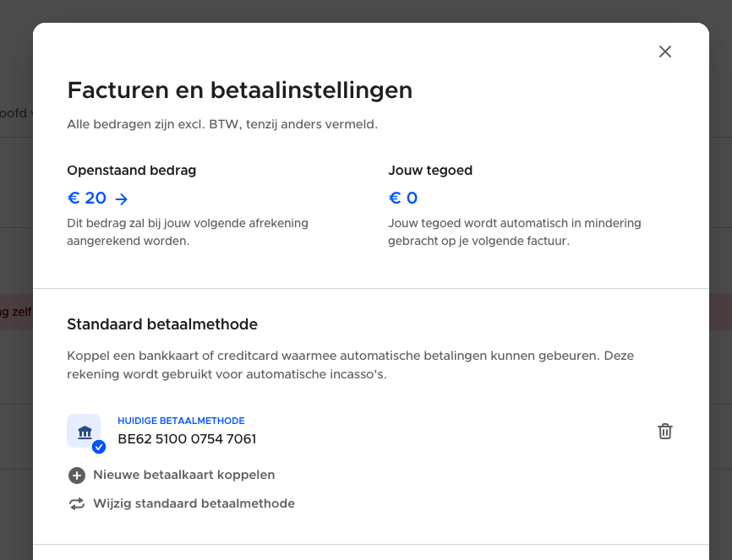
Task: Select 'Nieuwe betaalkaart koppelen'
Action: tap(184, 475)
